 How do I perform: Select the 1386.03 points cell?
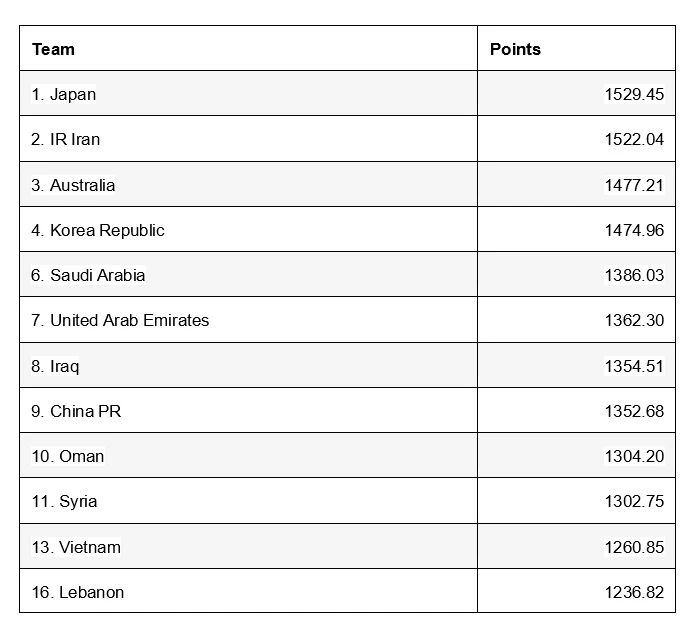634,275
